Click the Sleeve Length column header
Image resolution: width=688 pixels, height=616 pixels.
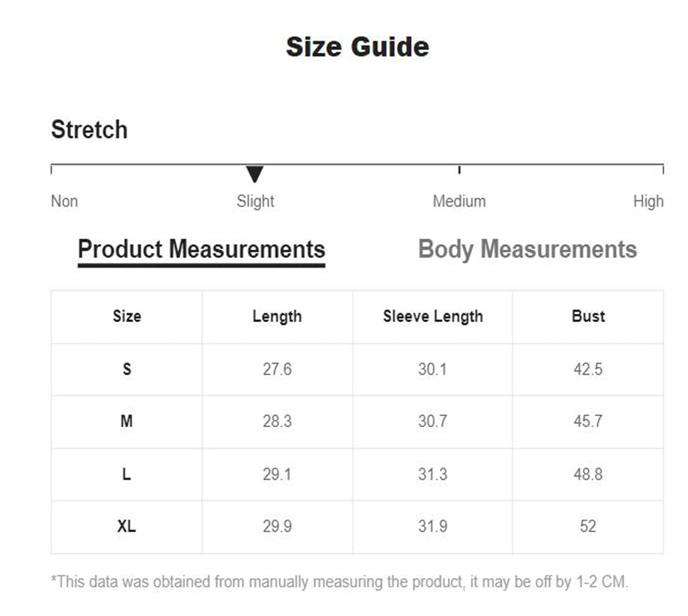[x=433, y=316]
